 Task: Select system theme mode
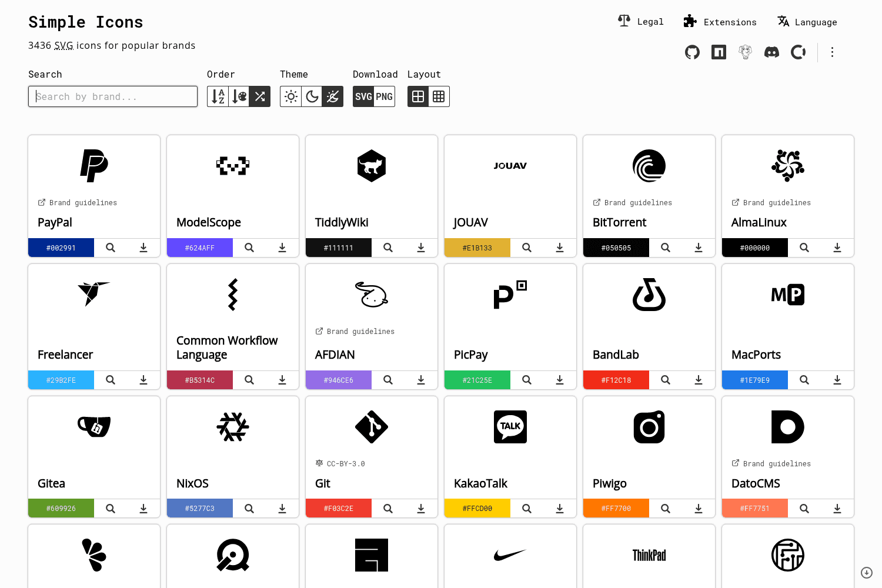coord(333,96)
